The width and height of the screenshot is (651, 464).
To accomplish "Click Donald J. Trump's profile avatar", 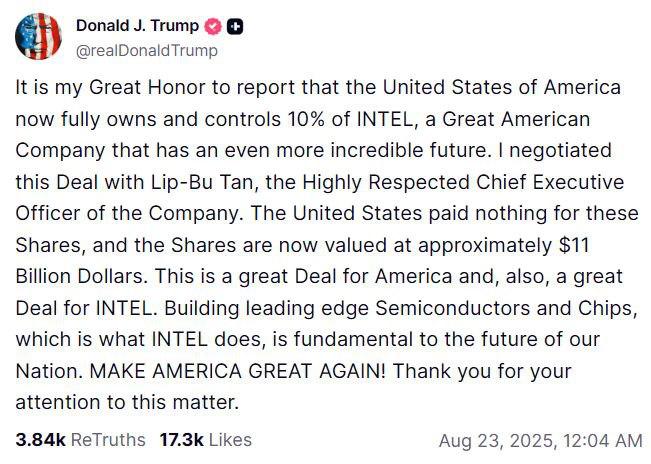I will click(39, 37).
